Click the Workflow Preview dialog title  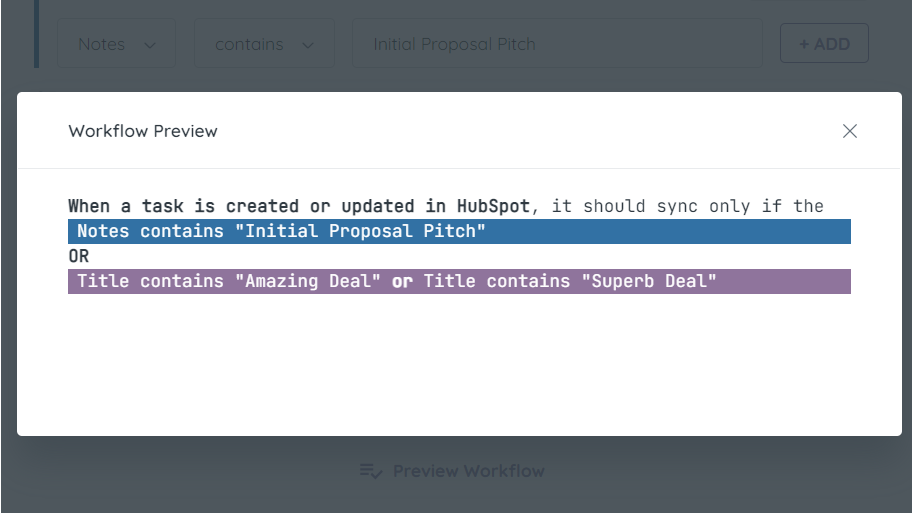143,131
